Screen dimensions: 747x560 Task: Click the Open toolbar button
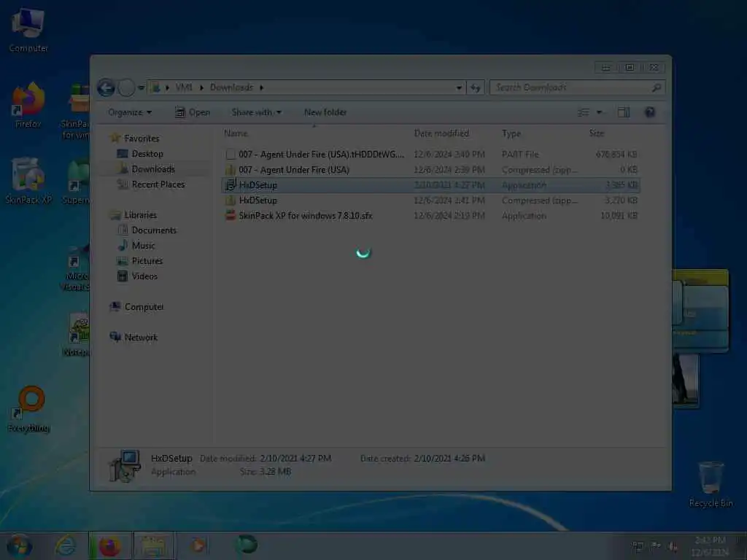coord(193,112)
